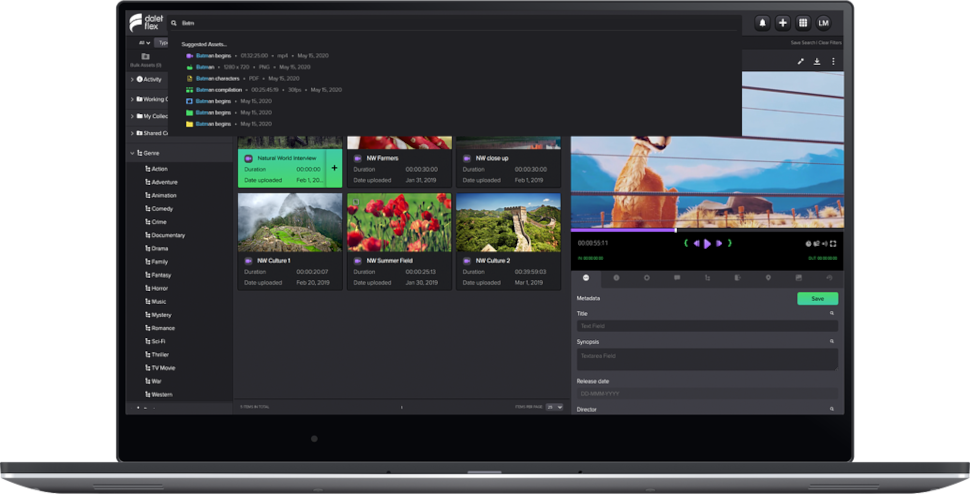Screen dimensions: 970x494
Task: Switch to the image keyframes tab
Action: 799,278
